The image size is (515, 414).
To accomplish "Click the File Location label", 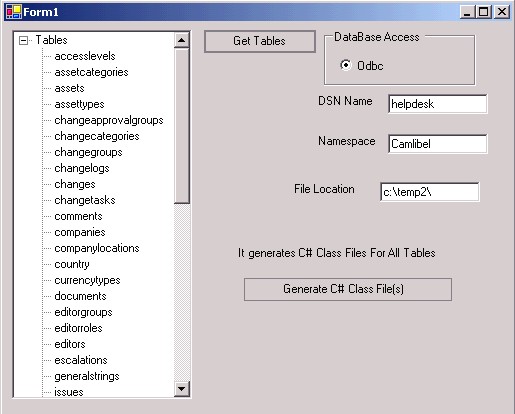I will coord(324,189).
